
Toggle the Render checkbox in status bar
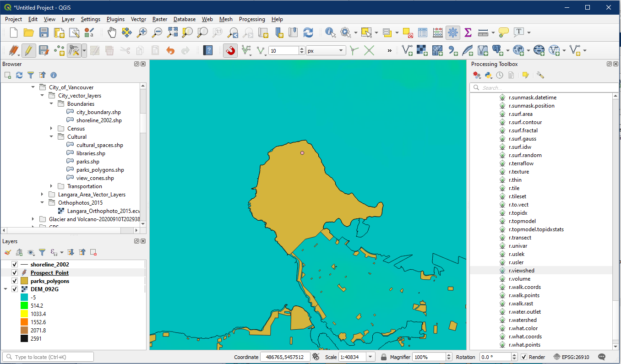524,357
